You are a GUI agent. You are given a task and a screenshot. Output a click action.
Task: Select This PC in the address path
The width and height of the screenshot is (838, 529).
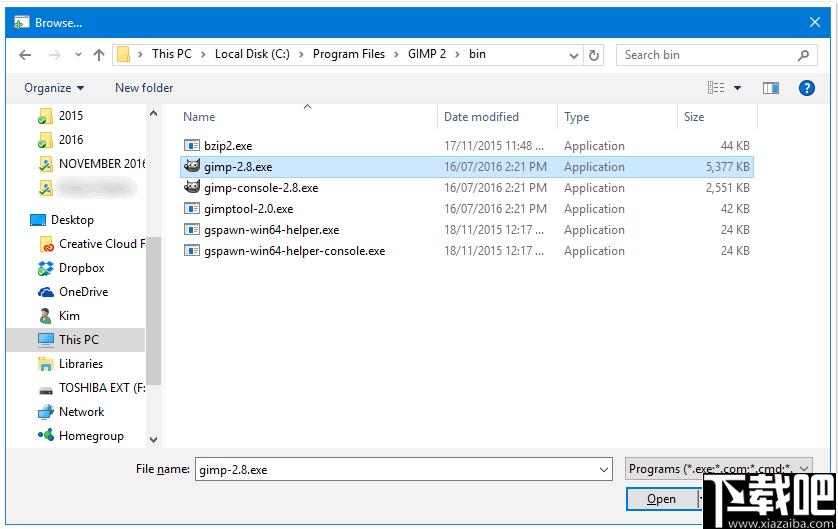(172, 54)
